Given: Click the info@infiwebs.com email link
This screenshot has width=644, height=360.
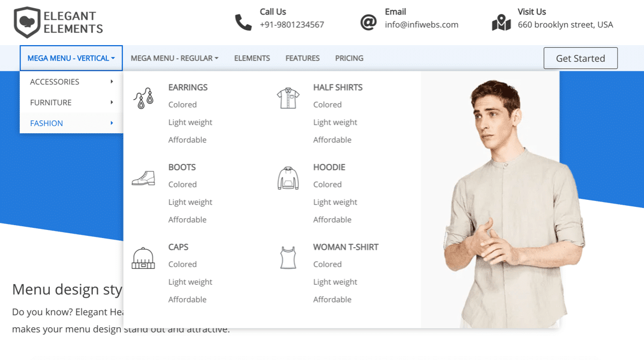Looking at the screenshot, I should click(x=422, y=24).
